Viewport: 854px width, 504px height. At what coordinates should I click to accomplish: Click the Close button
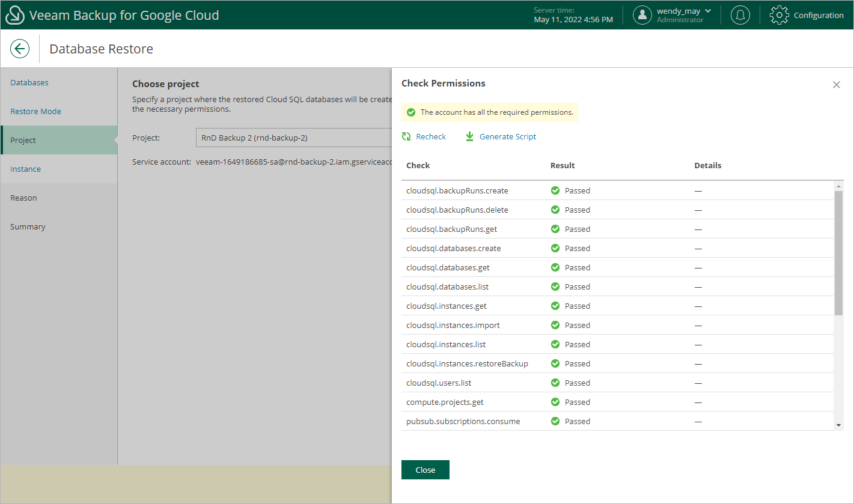click(425, 470)
